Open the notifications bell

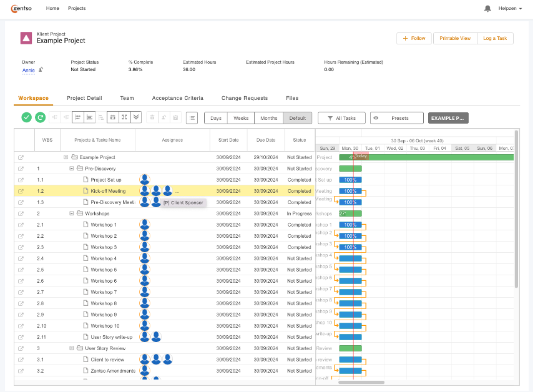pos(487,9)
